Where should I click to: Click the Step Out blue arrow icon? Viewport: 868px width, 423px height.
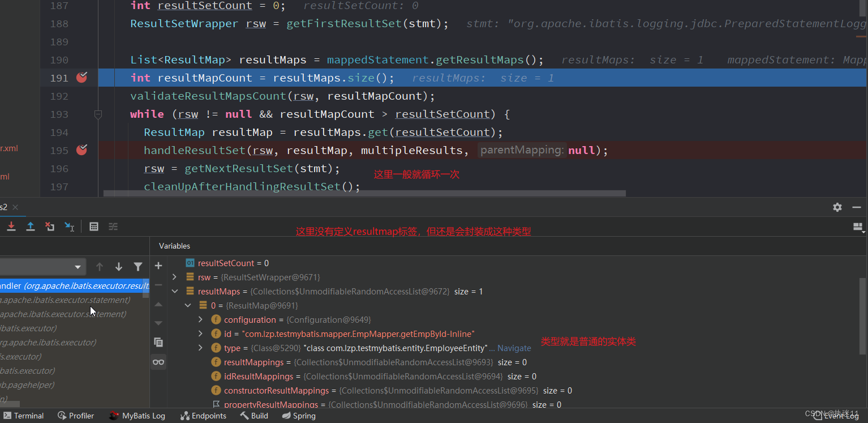[31, 227]
